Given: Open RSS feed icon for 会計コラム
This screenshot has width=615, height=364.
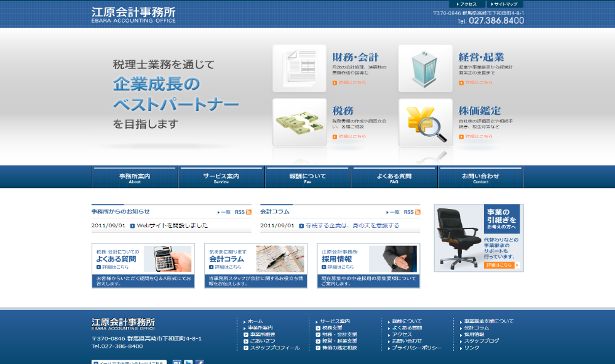Looking at the screenshot, I should tap(417, 212).
